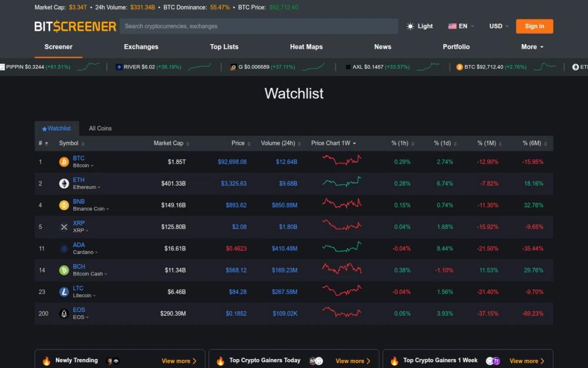Open the EN language dropdown
Viewport: 588px width, 368px height.
click(461, 26)
